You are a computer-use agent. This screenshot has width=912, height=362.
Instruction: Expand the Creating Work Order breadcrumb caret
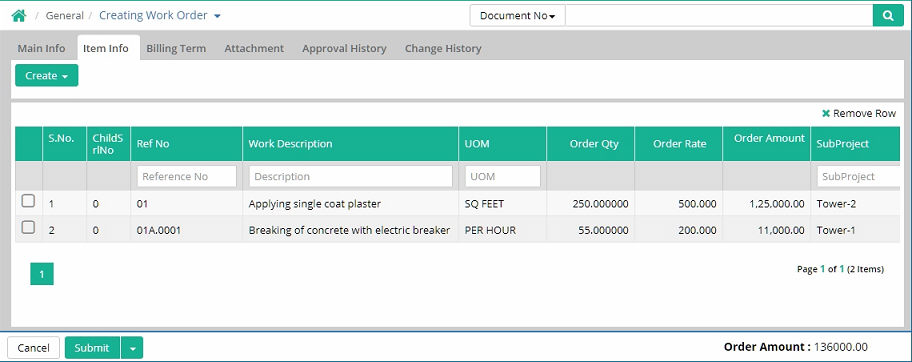(217, 16)
